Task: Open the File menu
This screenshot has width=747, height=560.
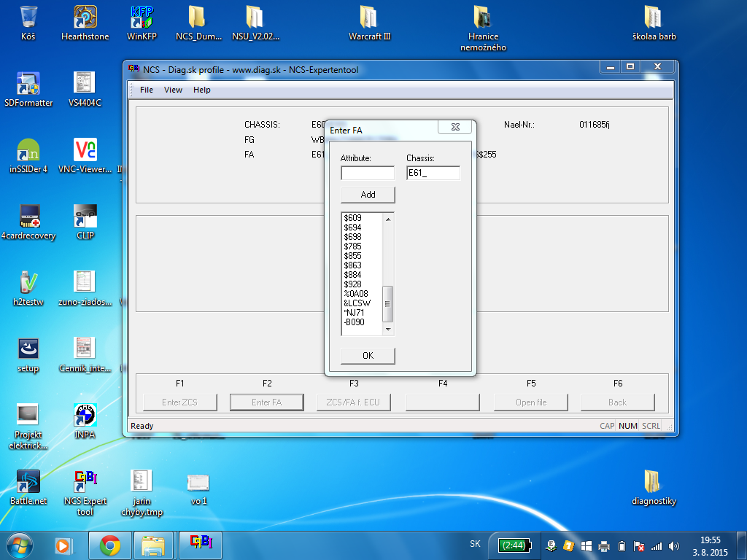Action: tap(147, 90)
